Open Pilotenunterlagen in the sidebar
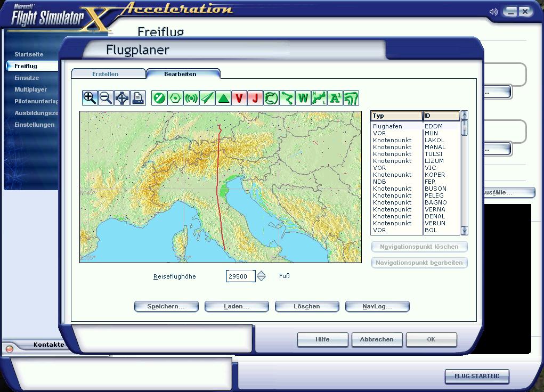The image size is (544, 392). tap(36, 101)
